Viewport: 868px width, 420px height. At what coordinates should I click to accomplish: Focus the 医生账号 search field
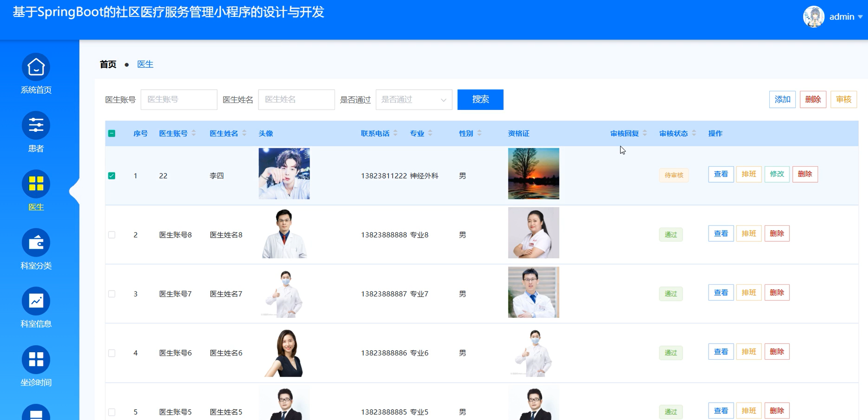coord(179,100)
